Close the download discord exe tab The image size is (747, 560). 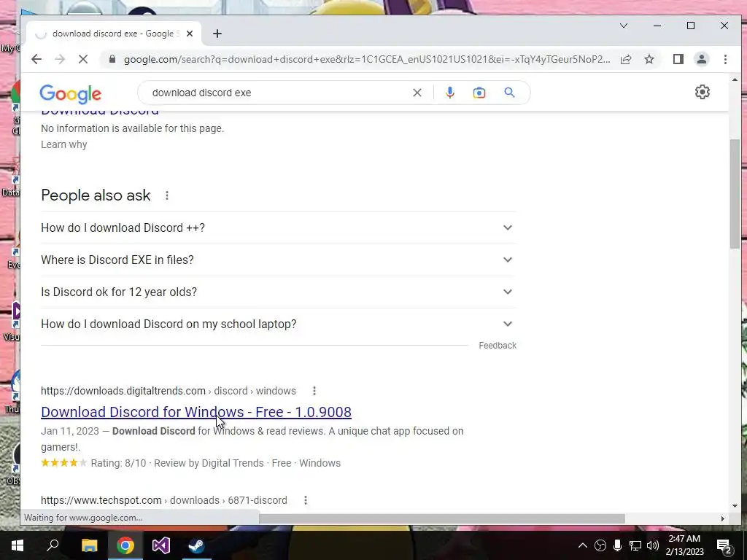[190, 34]
